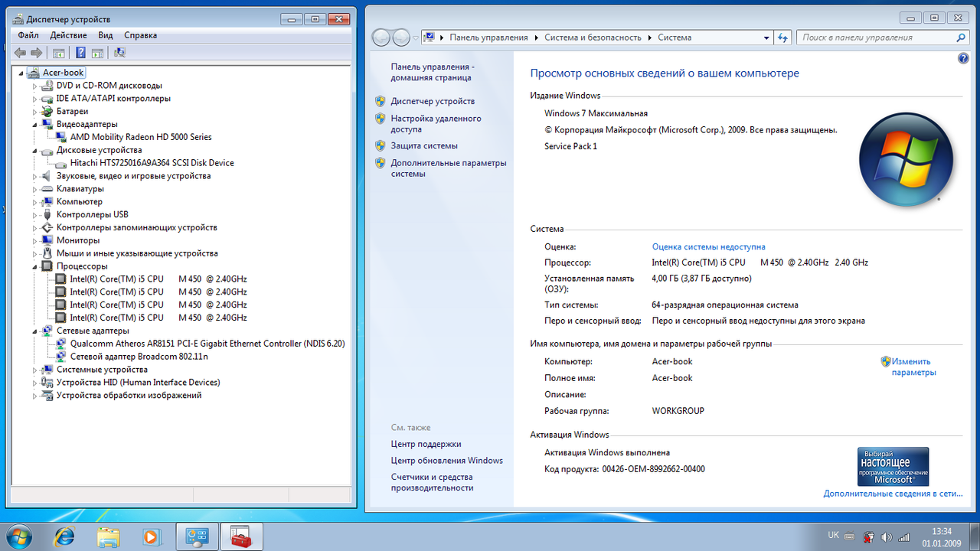Open the Вид menu

(106, 35)
